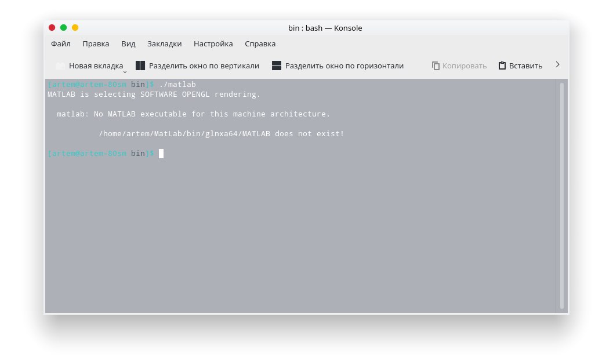Open the Справка menu
This screenshot has height=364, width=613.
tap(260, 43)
